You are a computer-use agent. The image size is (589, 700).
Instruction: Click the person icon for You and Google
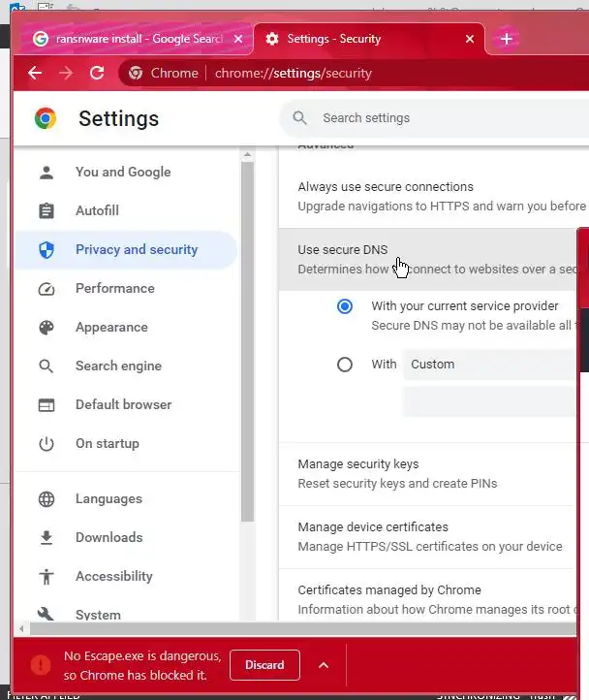(46, 173)
